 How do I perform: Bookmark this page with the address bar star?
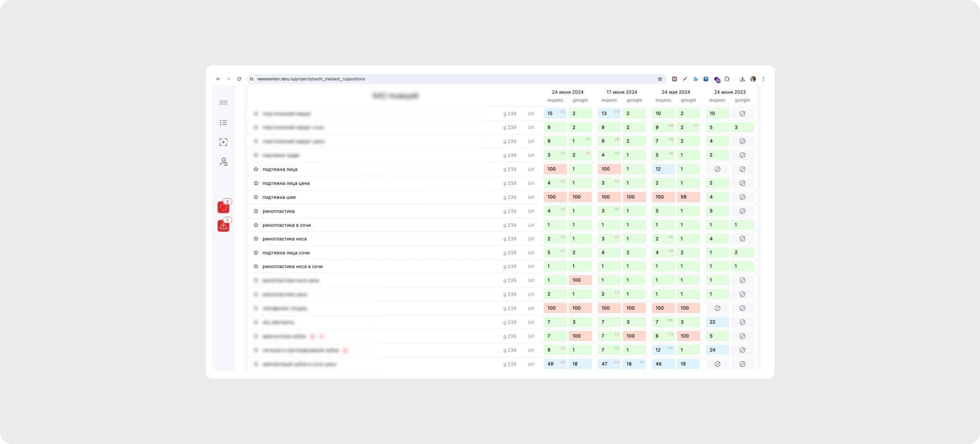[x=660, y=79]
